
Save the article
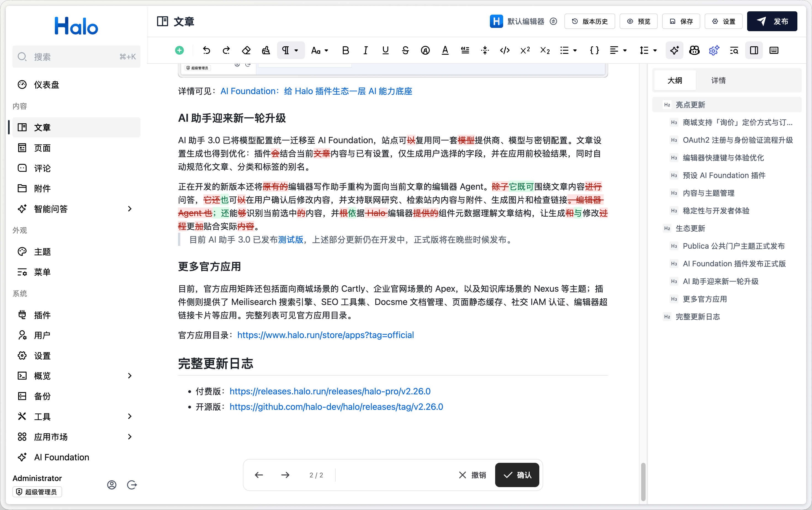[x=681, y=22]
